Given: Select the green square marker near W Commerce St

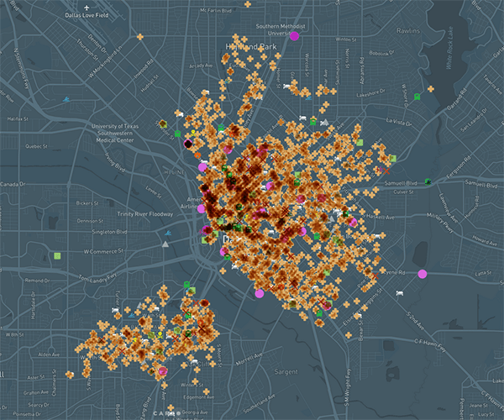Looking at the screenshot, I should click(x=57, y=256).
